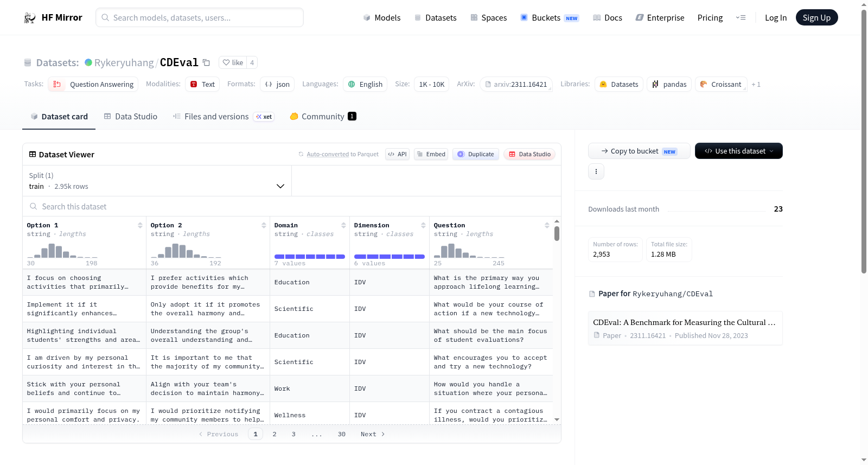Select the English language tag
The width and height of the screenshot is (868, 465).
365,84
